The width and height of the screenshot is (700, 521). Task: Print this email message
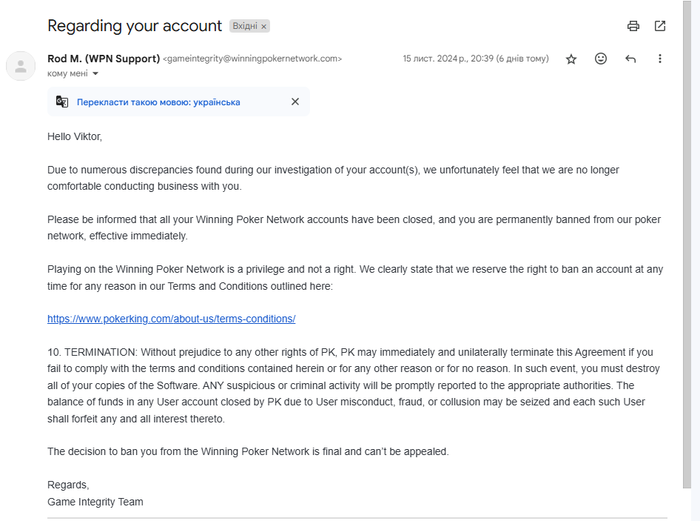pyautogui.click(x=633, y=26)
